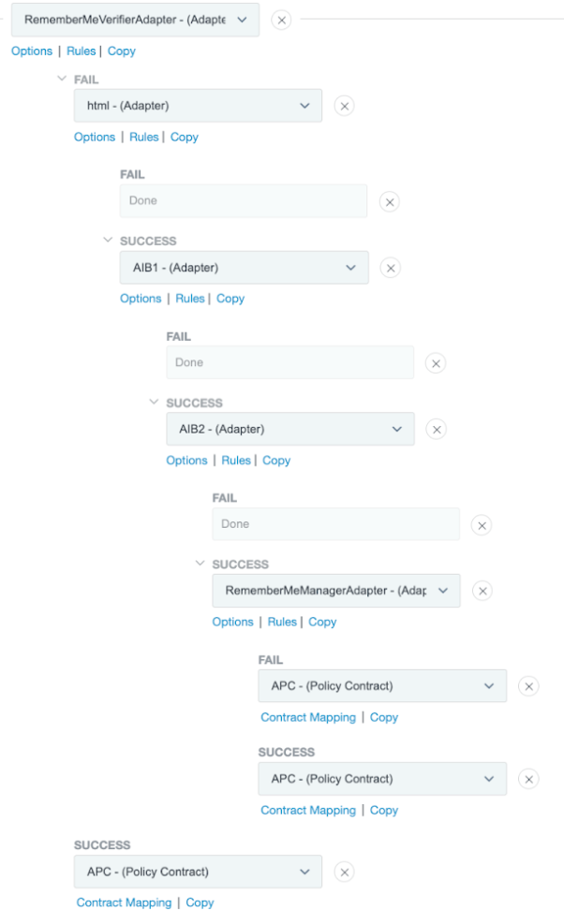Open Rules for the AIB2 Adapter
This screenshot has height=924, width=564.
tap(236, 460)
